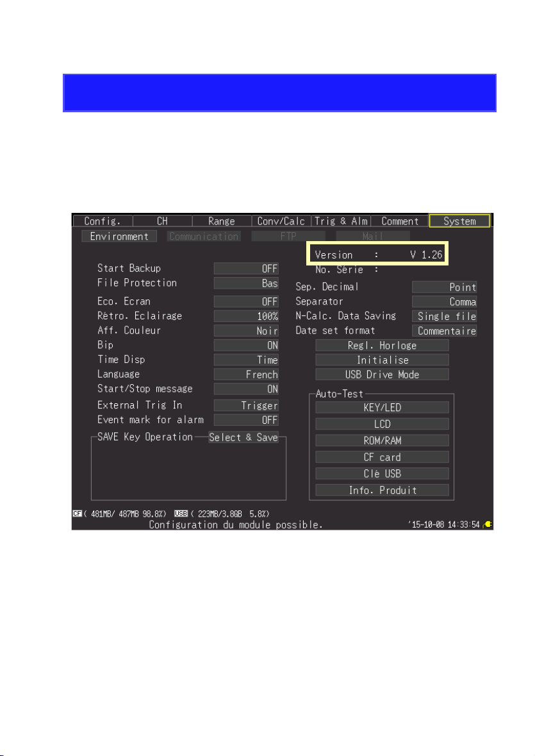Image resolution: width=535 pixels, height=756 pixels.
Task: Change Separator value Comma
Action: coord(444,302)
